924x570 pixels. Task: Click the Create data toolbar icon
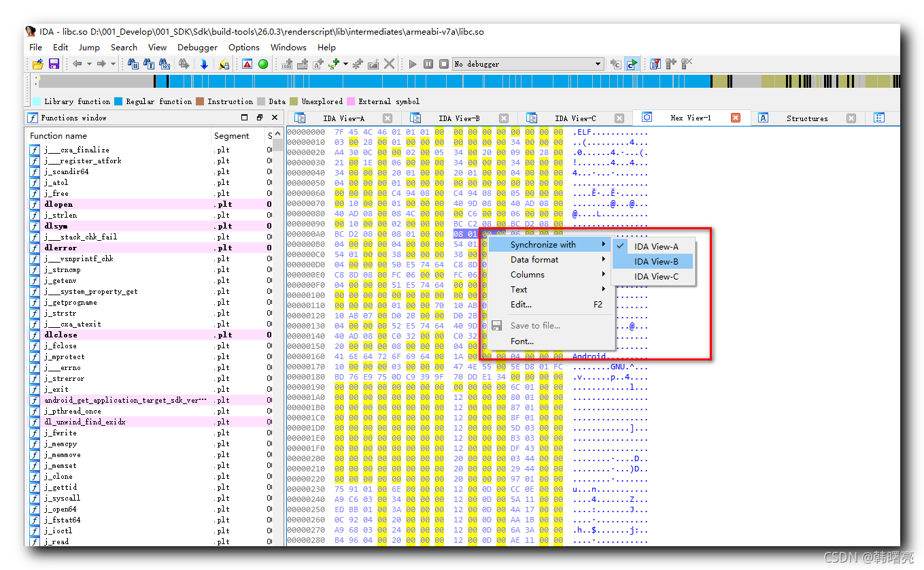pos(303,63)
